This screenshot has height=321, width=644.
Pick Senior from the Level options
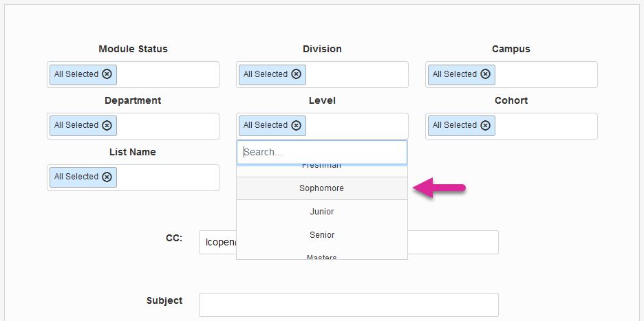point(321,235)
